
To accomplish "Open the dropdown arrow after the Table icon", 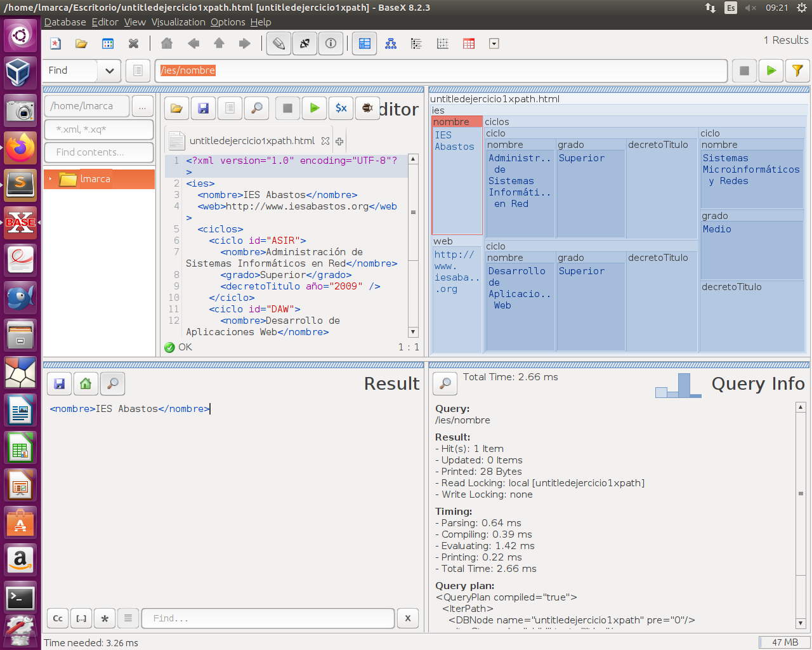I will [494, 44].
